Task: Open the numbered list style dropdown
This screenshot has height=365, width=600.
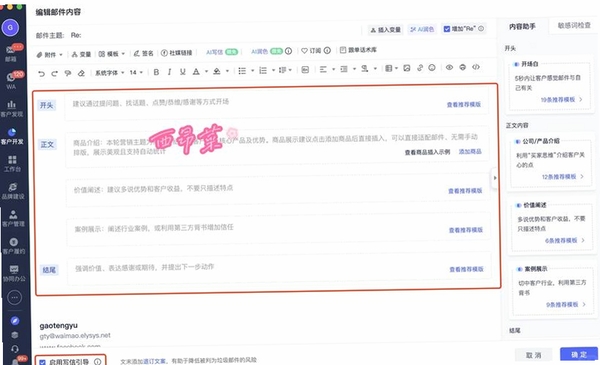Action: (x=273, y=70)
